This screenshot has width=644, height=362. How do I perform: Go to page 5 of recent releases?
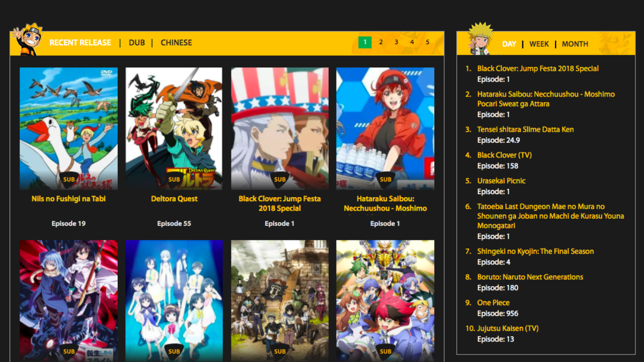[x=428, y=42]
